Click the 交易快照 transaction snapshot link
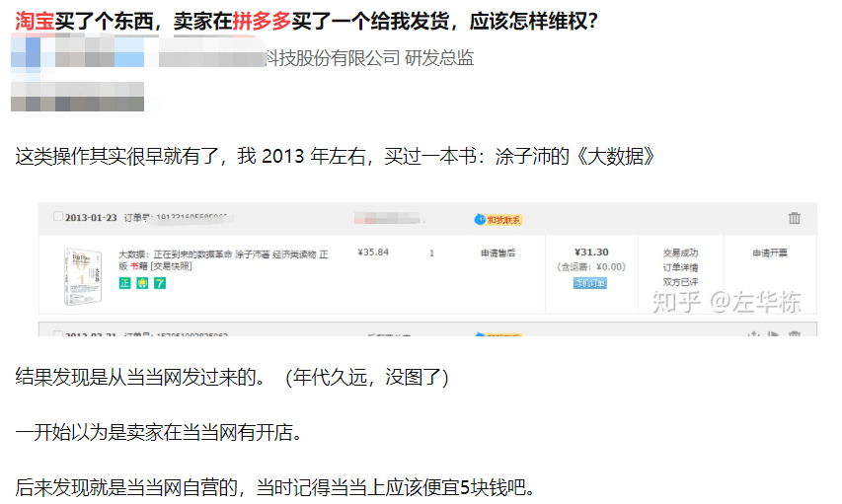842x504 pixels. point(171,266)
